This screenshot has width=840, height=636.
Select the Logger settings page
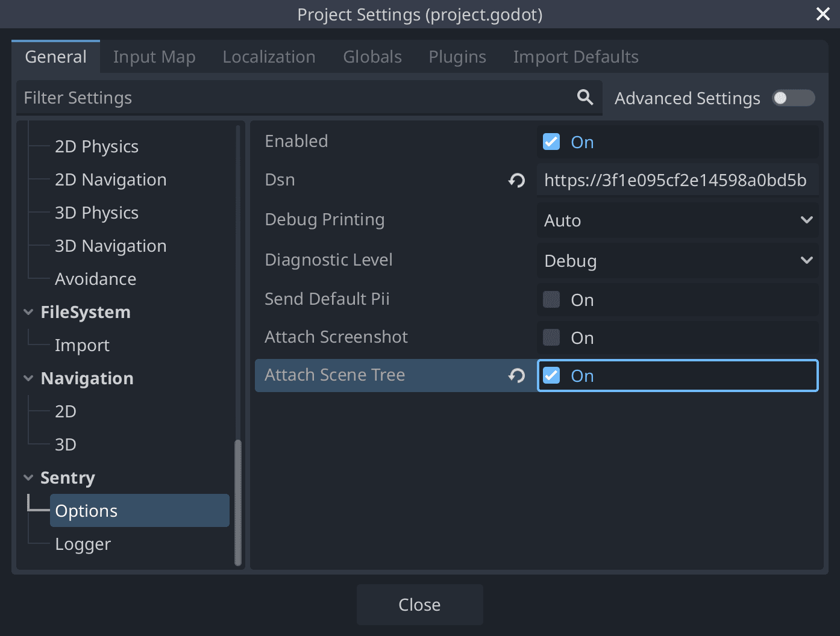(83, 543)
